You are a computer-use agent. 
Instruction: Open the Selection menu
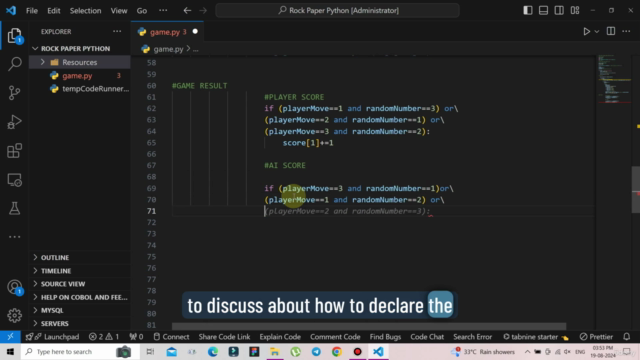point(85,11)
